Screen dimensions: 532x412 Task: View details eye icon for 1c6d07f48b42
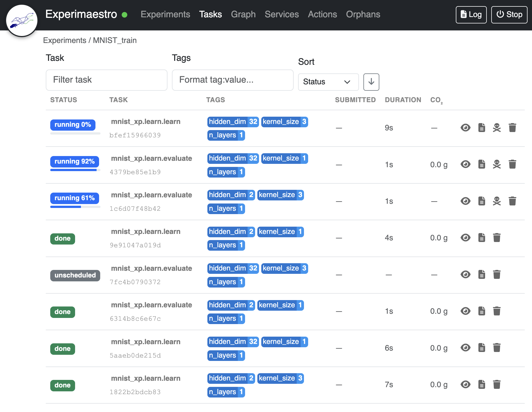tap(465, 201)
